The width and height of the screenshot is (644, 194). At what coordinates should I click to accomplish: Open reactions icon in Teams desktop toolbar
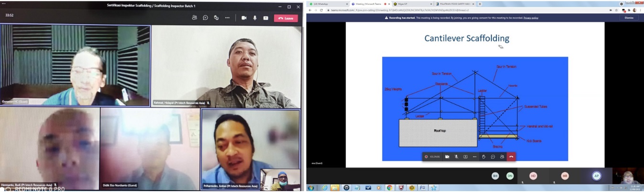pyautogui.click(x=216, y=18)
